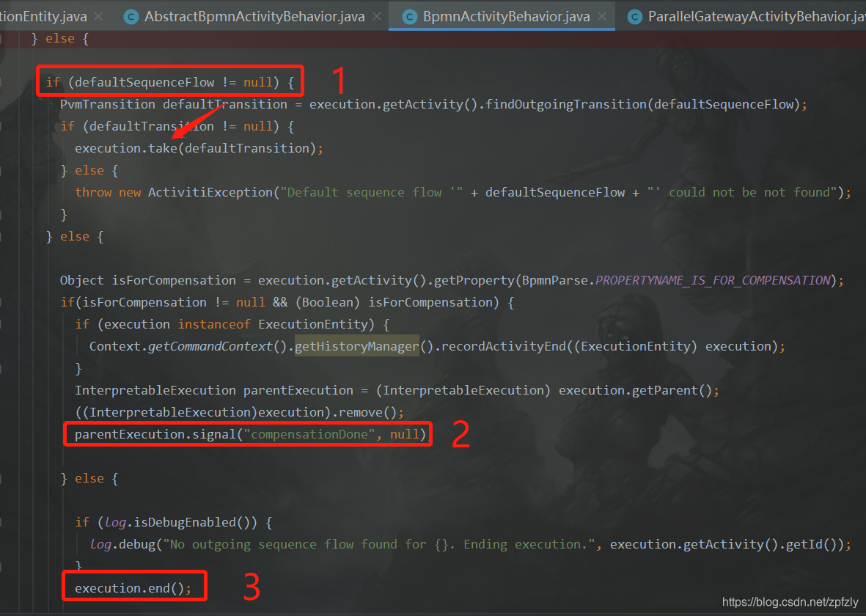Close the AbstractBpmnActivityBehavior.java tab
This screenshot has width=866, height=616.
pos(377,17)
